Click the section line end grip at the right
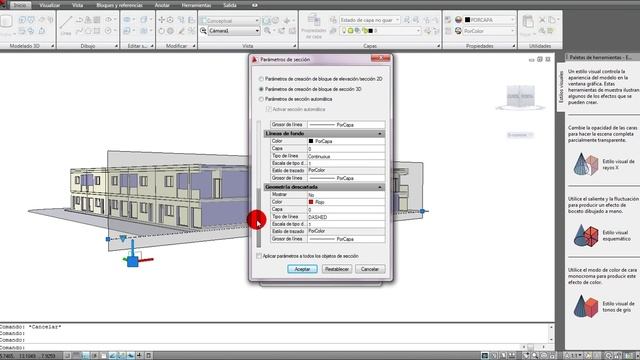This screenshot has height=360, width=640. [422, 211]
